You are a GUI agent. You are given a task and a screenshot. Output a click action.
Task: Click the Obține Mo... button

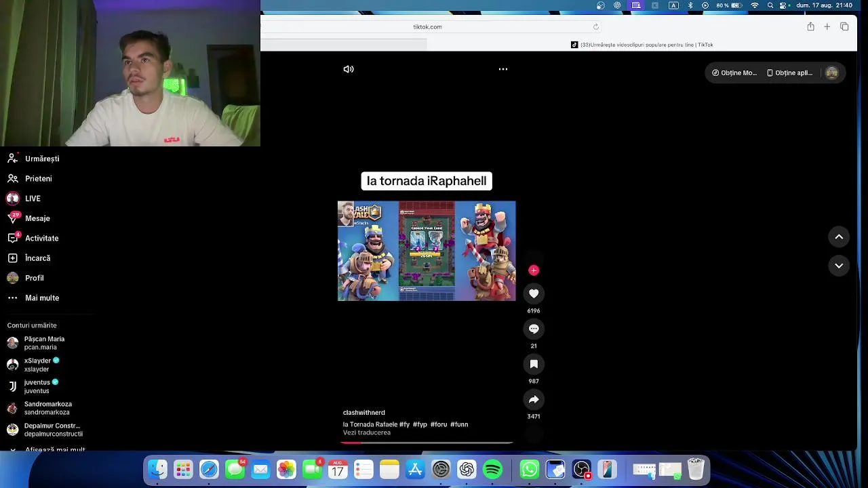(734, 73)
